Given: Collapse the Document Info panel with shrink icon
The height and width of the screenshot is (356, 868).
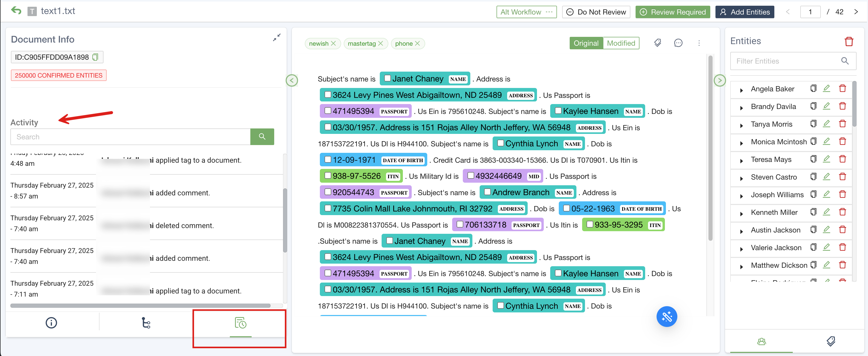Looking at the screenshot, I should [277, 37].
